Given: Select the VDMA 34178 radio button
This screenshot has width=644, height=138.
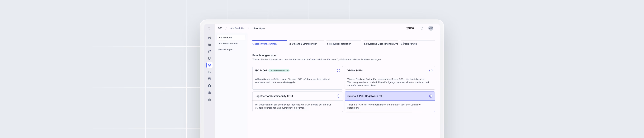Looking at the screenshot, I should tap(431, 71).
